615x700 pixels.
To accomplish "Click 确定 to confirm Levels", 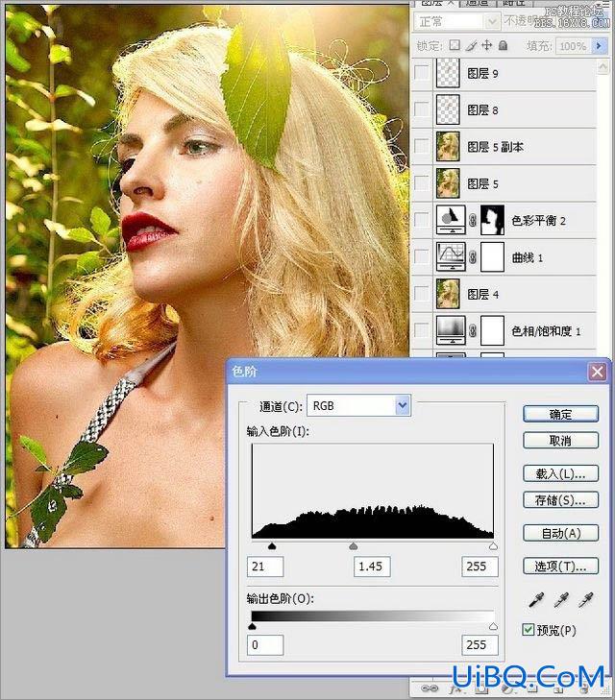I will click(x=560, y=414).
